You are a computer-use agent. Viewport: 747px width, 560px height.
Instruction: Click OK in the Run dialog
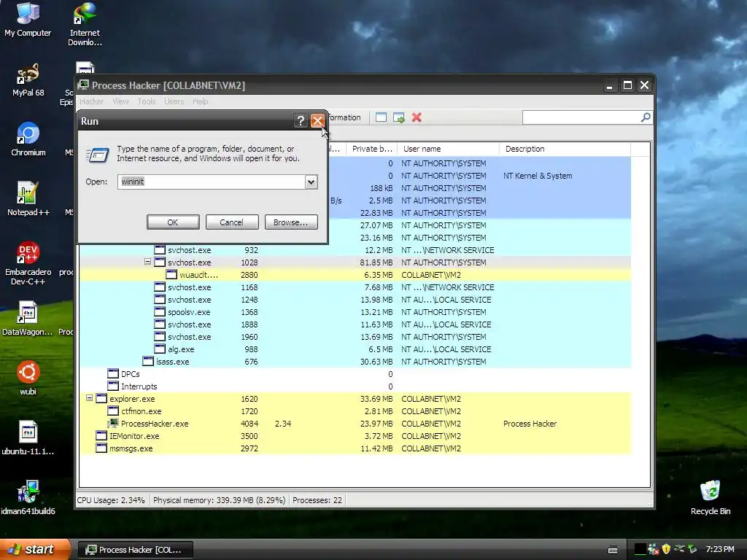[173, 222]
